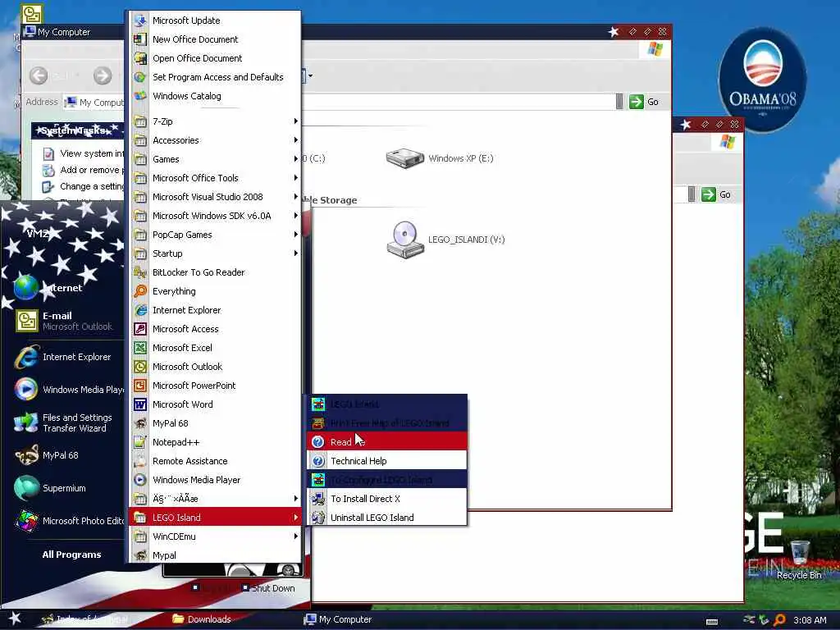Open the star Start button on taskbar

click(x=15, y=619)
